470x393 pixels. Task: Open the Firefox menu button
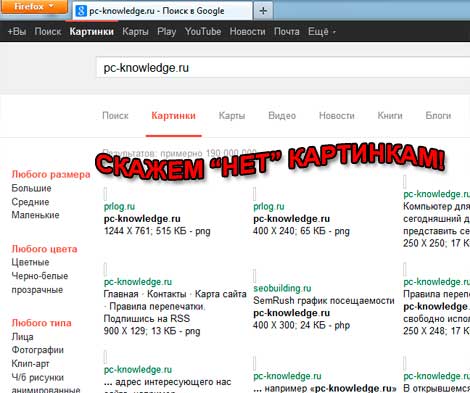pyautogui.click(x=34, y=6)
